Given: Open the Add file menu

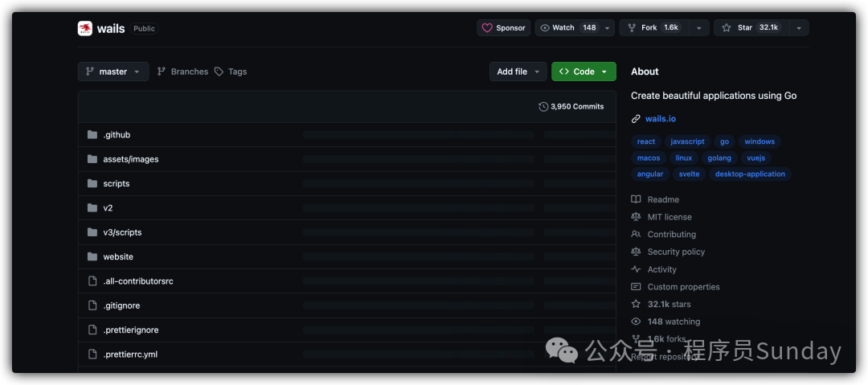Looking at the screenshot, I should click(x=518, y=72).
